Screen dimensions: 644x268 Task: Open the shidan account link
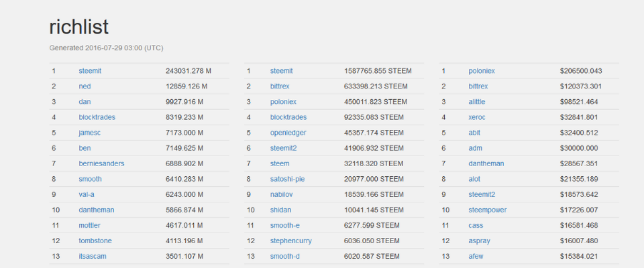280,210
